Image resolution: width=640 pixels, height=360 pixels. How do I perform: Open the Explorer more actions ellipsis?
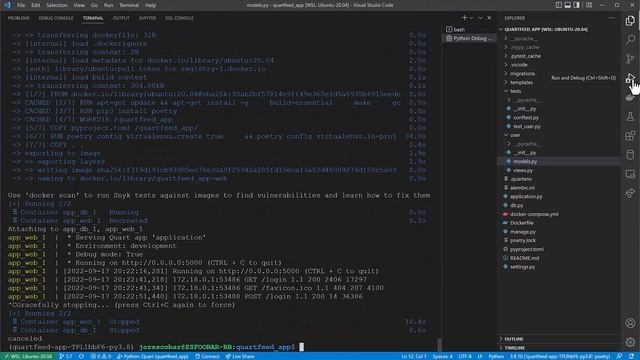(611, 18)
